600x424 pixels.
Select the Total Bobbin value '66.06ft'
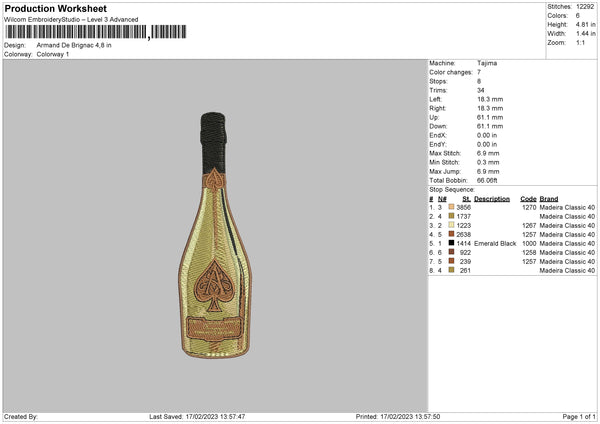click(x=487, y=180)
